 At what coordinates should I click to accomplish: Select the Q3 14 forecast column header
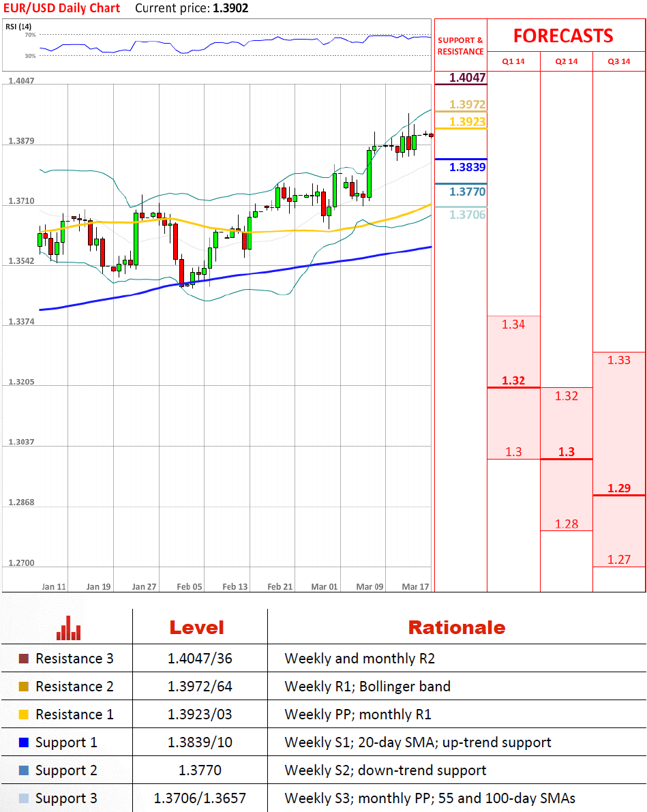point(619,61)
